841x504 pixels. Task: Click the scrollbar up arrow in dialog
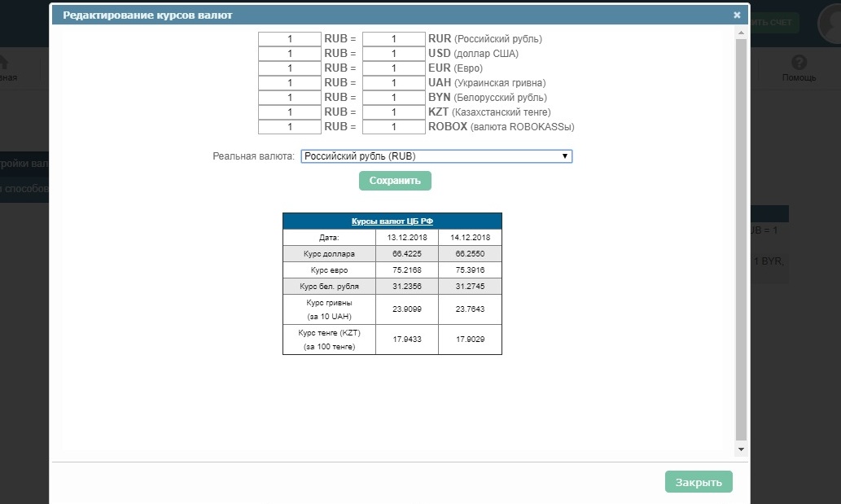click(741, 33)
